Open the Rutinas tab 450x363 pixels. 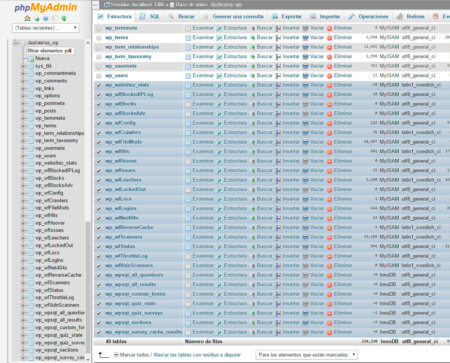(x=412, y=16)
